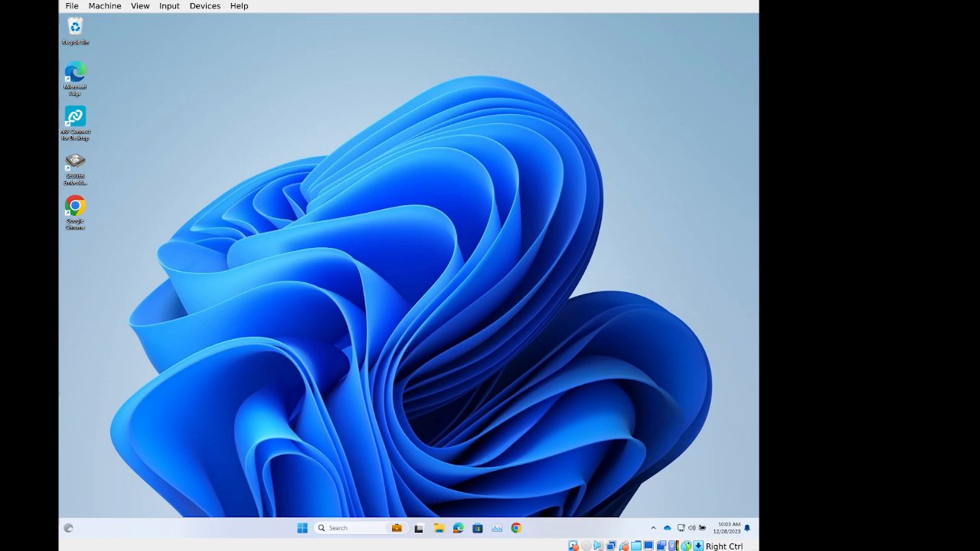Open Microsoft Store from the taskbar
Viewport: 980px width, 551px height.
click(x=478, y=528)
